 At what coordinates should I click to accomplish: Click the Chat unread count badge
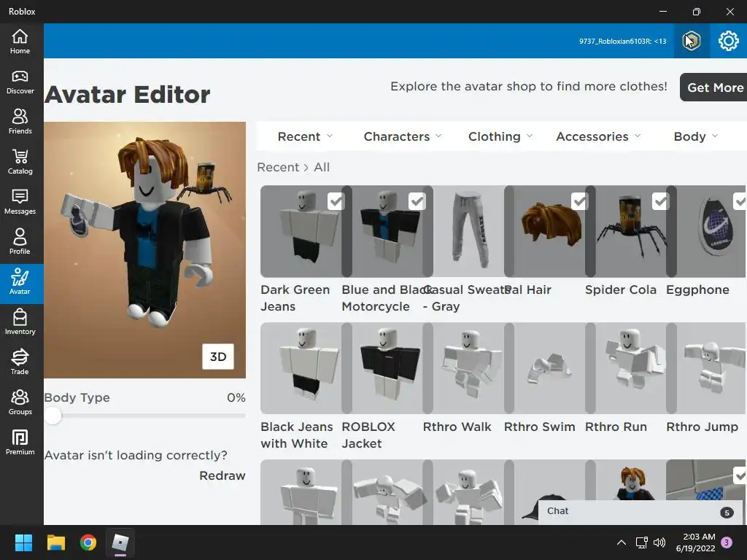tap(727, 513)
